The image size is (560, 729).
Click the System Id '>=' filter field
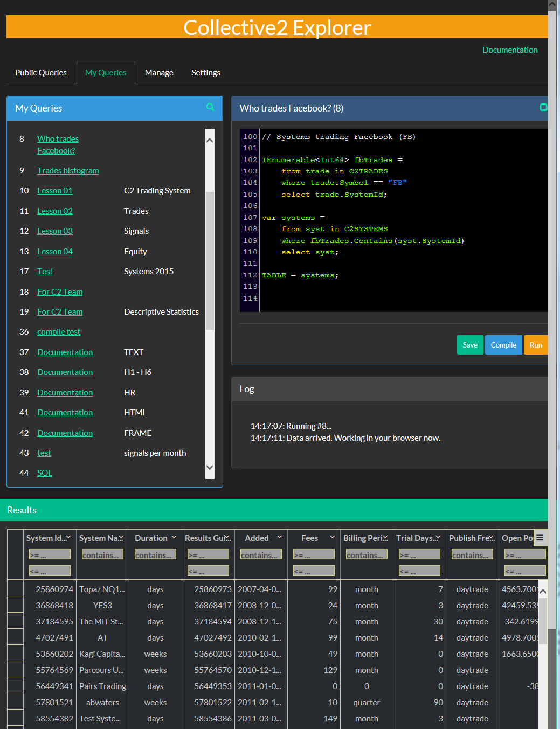point(50,554)
